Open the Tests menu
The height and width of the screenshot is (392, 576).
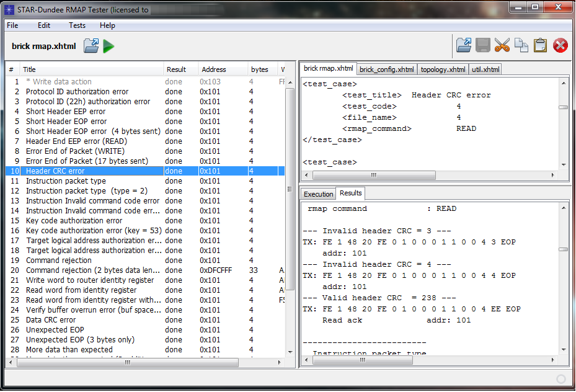[x=77, y=25]
